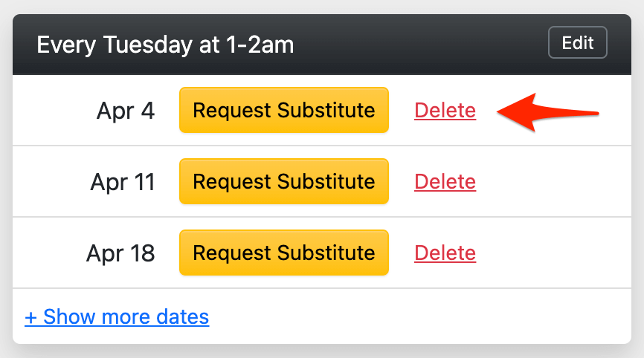Click the Apr 4 date label

126,111
